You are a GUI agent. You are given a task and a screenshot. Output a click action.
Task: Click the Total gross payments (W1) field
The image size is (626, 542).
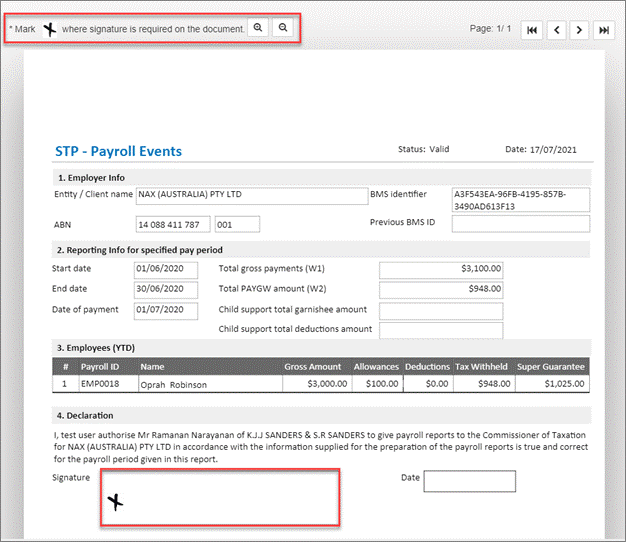click(441, 269)
